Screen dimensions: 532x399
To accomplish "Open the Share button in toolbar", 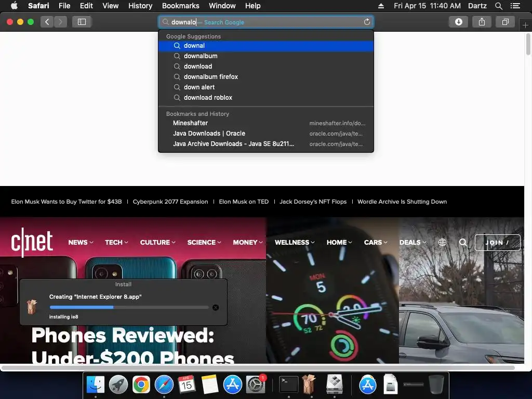I will coord(482,22).
